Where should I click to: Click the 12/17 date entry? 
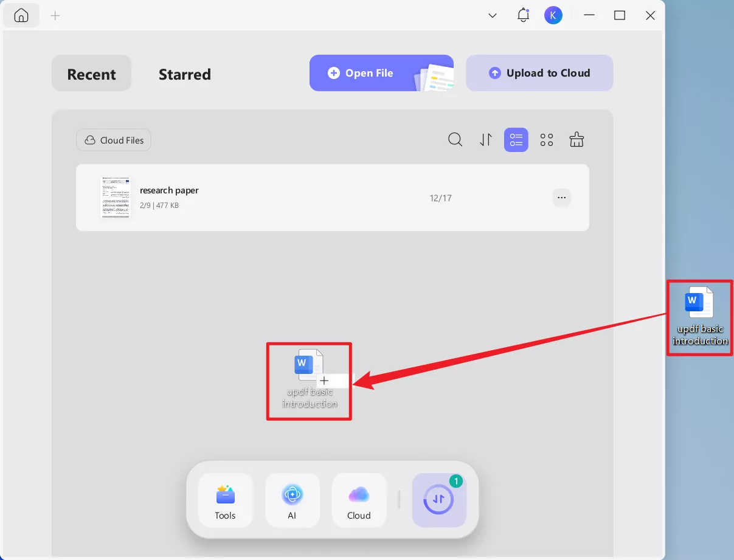[x=440, y=198]
